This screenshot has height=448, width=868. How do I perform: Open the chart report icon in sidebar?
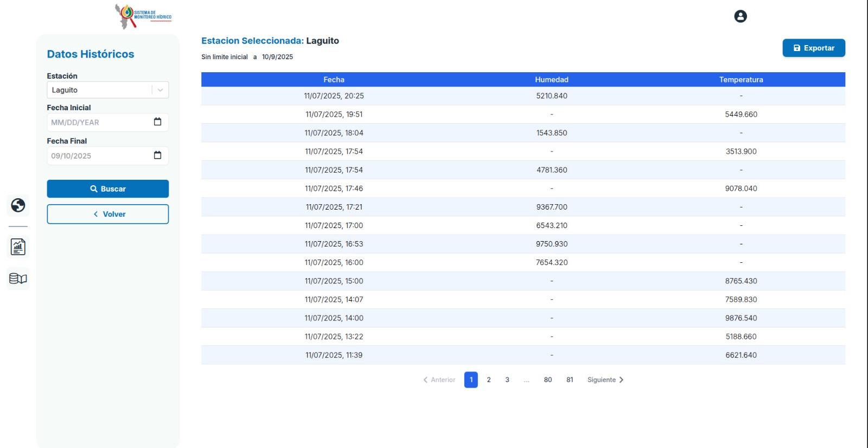(x=18, y=247)
